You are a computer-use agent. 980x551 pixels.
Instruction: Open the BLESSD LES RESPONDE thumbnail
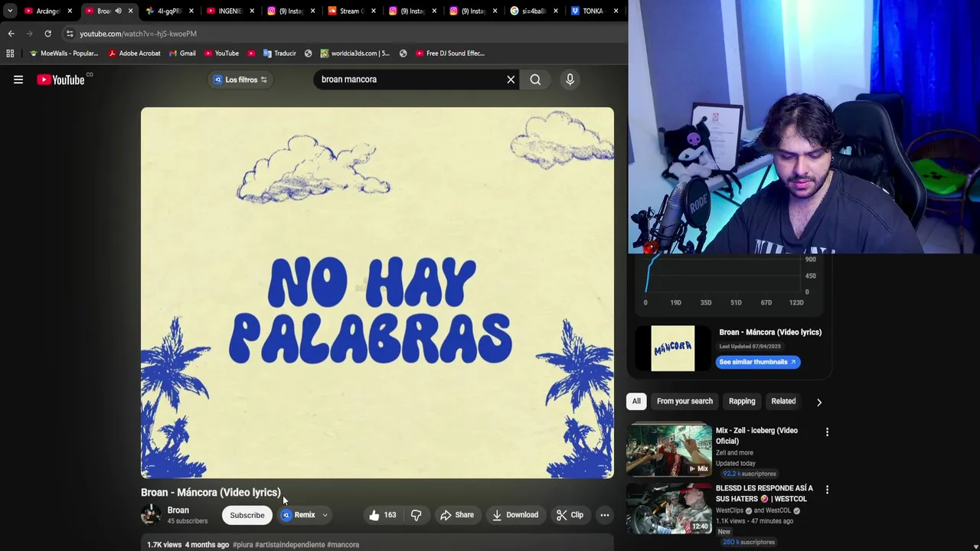(x=669, y=508)
